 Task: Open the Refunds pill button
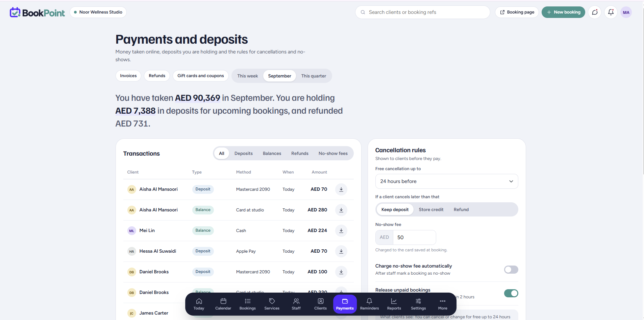(157, 76)
